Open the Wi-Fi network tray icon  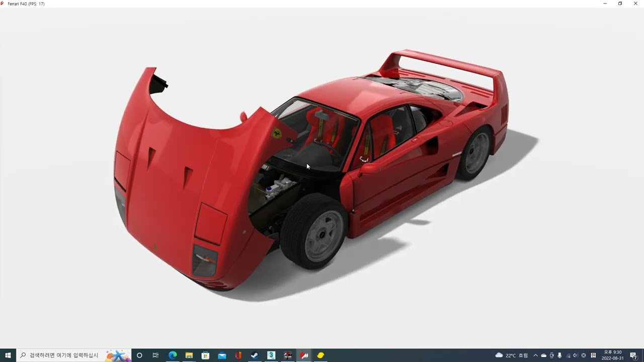click(568, 355)
